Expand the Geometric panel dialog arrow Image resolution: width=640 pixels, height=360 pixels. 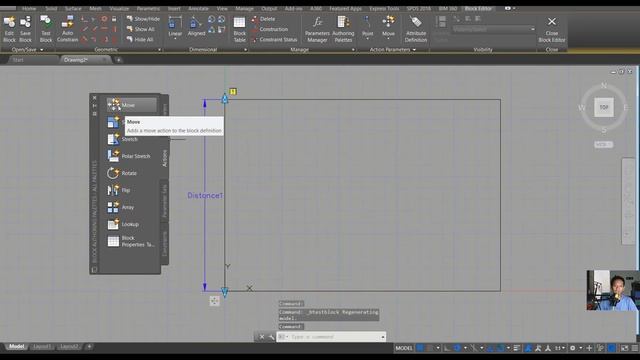[159, 50]
